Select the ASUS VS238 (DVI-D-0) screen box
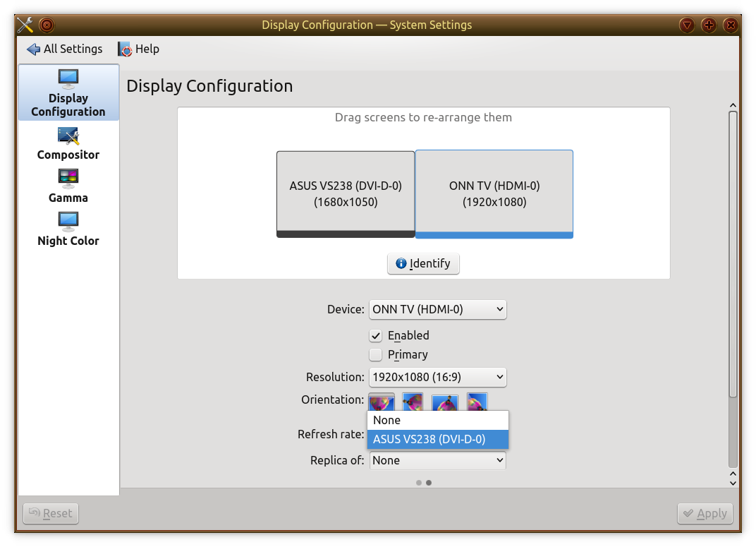This screenshot has width=756, height=547. click(x=346, y=194)
